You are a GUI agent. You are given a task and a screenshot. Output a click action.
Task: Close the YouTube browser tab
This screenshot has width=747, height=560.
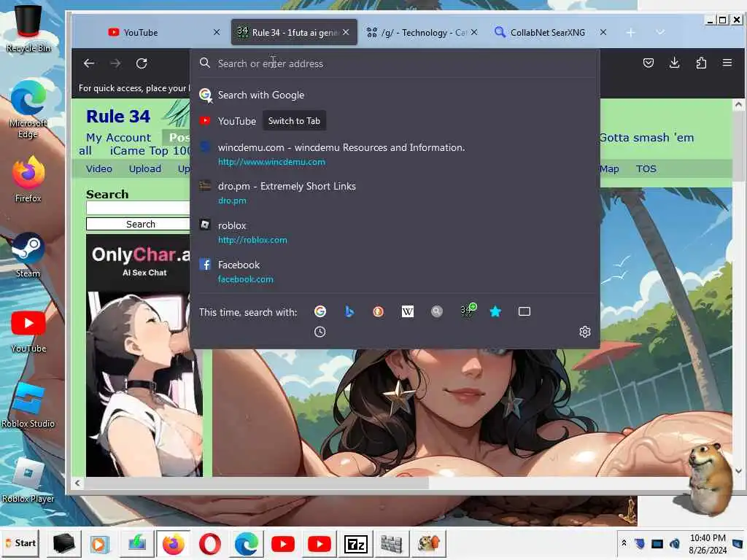pyautogui.click(x=217, y=32)
